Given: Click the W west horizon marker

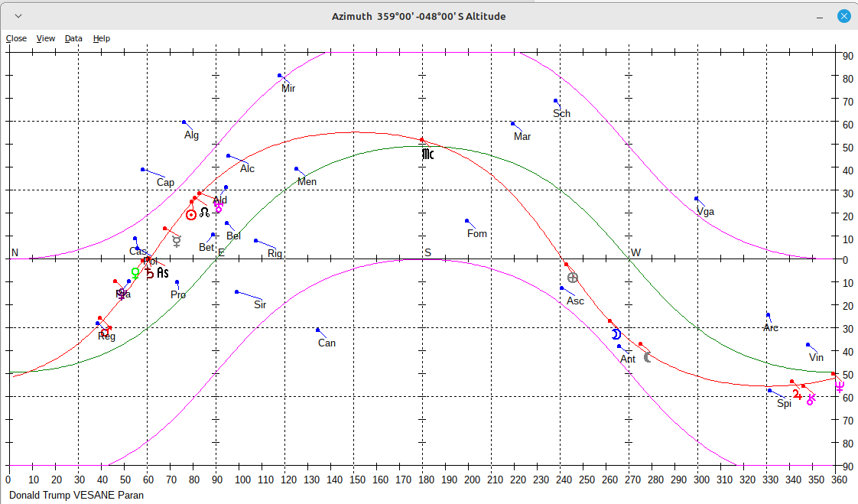Looking at the screenshot, I should 635,253.
